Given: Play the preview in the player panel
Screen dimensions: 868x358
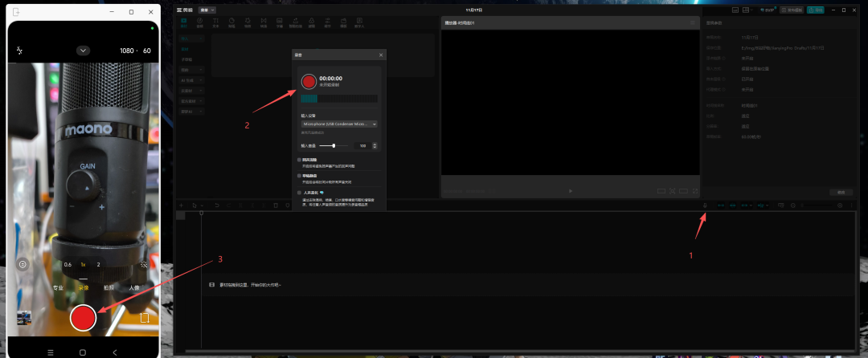Looking at the screenshot, I should tap(571, 191).
